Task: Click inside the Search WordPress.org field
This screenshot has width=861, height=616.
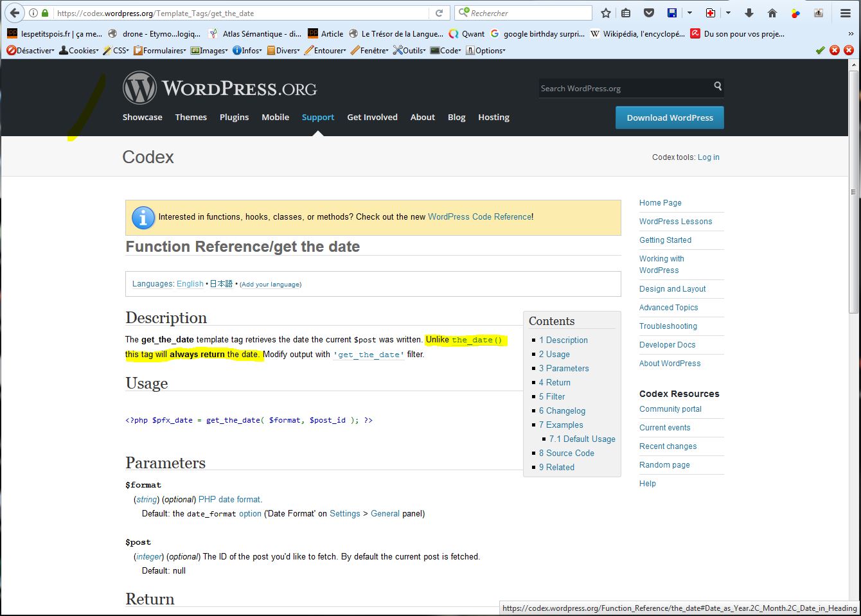Action: 623,89
